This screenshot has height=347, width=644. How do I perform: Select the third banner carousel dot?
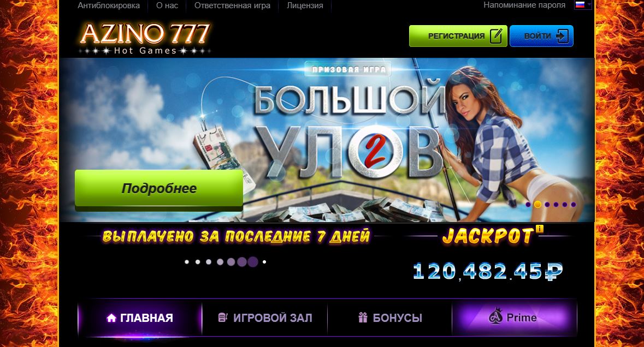pos(547,204)
